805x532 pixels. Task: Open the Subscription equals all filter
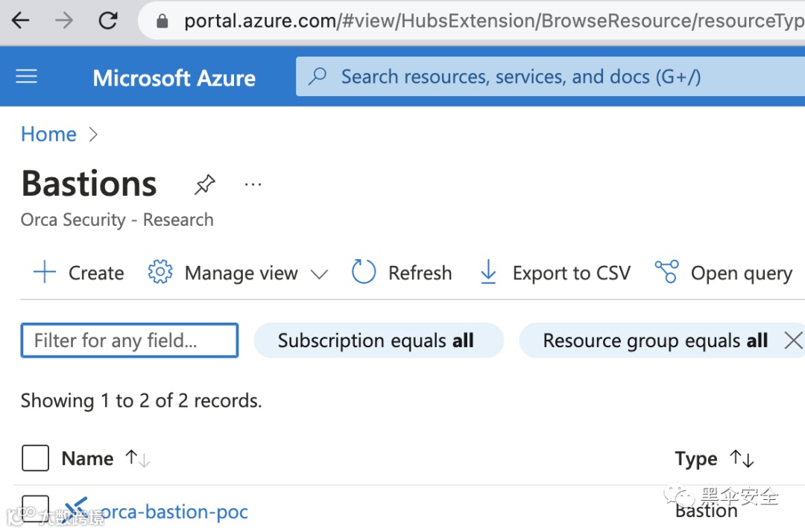click(379, 341)
